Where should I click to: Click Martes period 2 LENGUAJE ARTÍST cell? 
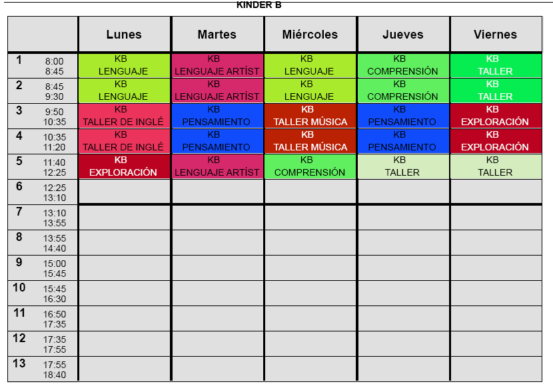point(217,91)
